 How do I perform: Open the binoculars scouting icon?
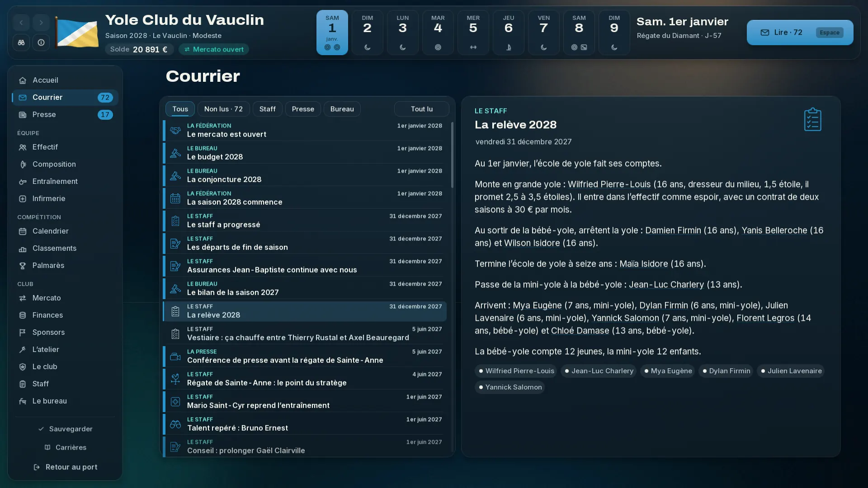tap(21, 42)
